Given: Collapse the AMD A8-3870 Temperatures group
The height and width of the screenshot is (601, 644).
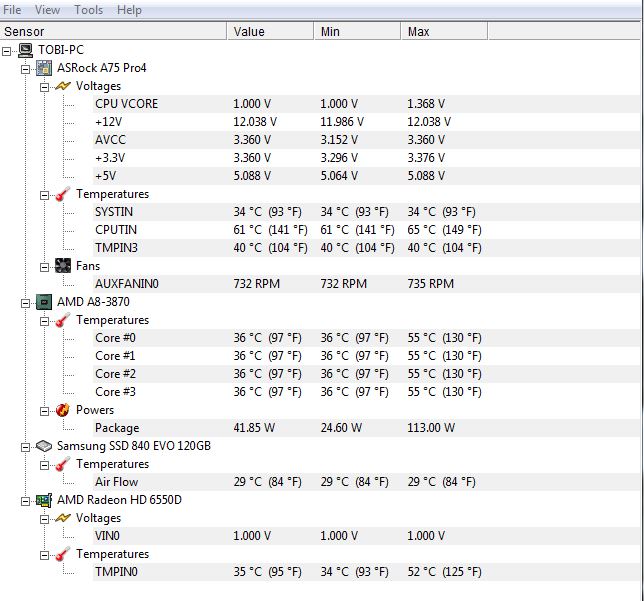Looking at the screenshot, I should (x=44, y=321).
